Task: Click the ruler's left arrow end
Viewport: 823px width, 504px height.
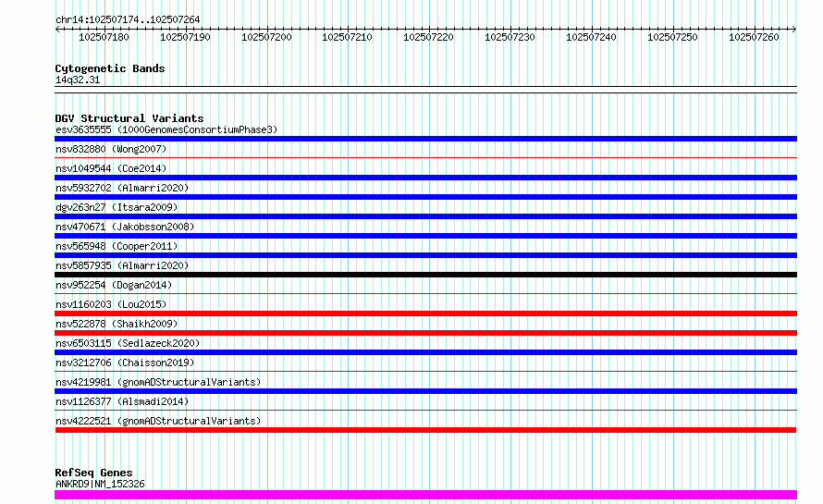Action: [x=57, y=29]
